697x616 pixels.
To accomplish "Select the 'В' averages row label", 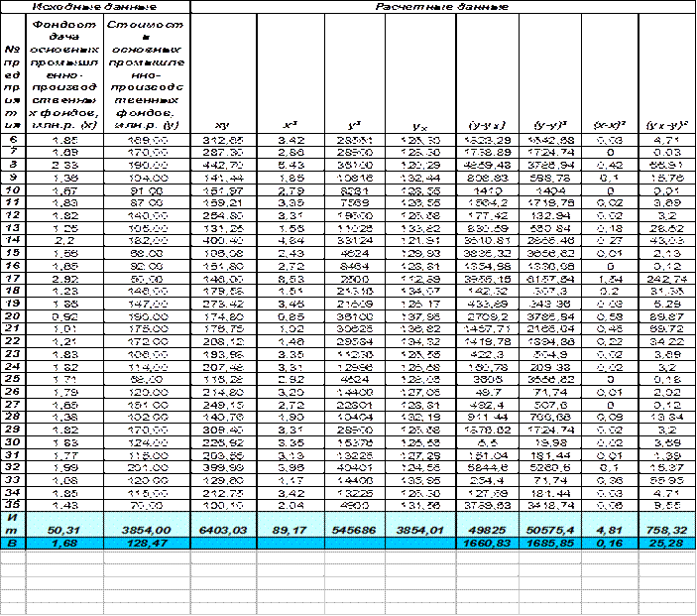I will 13,543.
